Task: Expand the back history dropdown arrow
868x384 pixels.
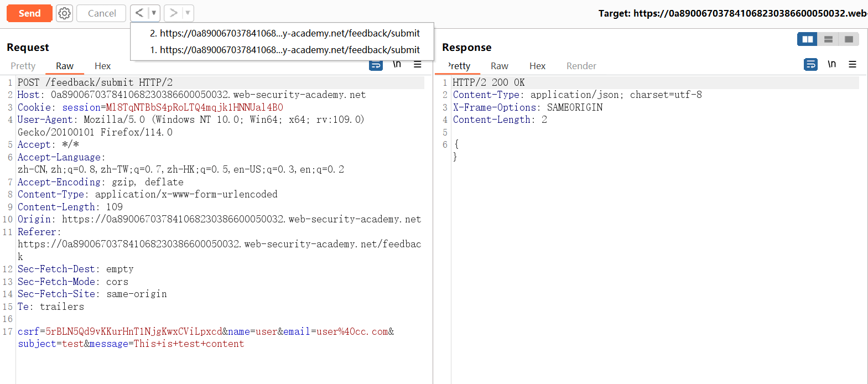Action: [x=154, y=13]
